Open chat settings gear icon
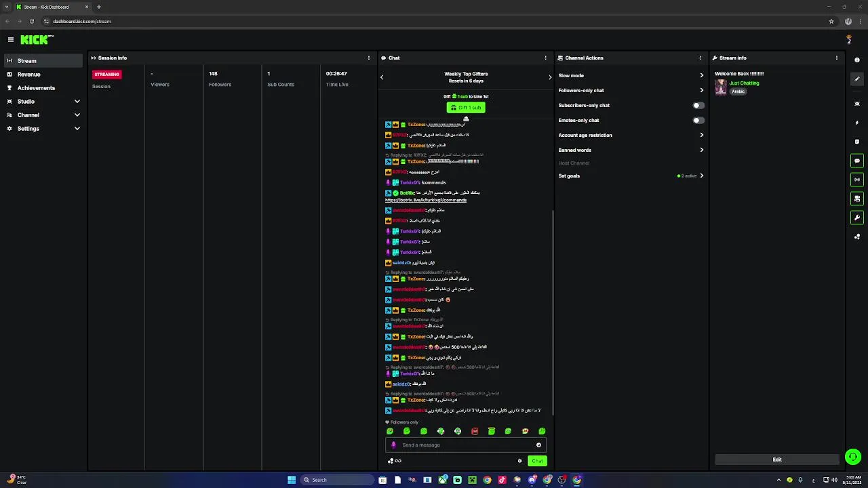 click(x=520, y=461)
